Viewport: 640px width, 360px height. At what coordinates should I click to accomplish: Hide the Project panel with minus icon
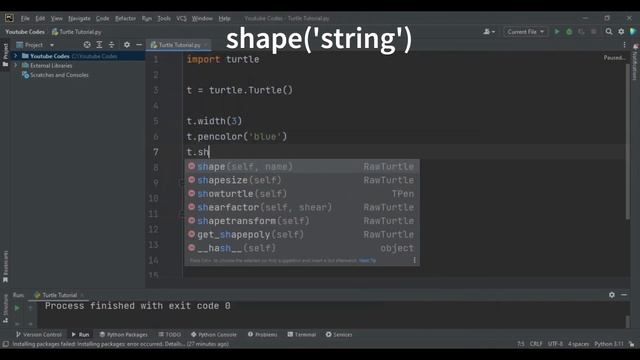pyautogui.click(x=139, y=44)
